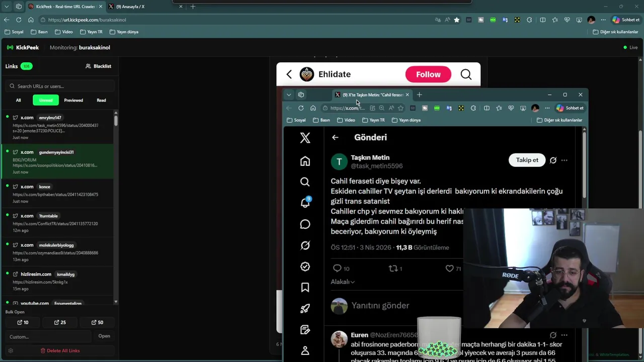Follow Taşkın Metin with Takip et
Screen dimensions: 644x362
point(527,160)
